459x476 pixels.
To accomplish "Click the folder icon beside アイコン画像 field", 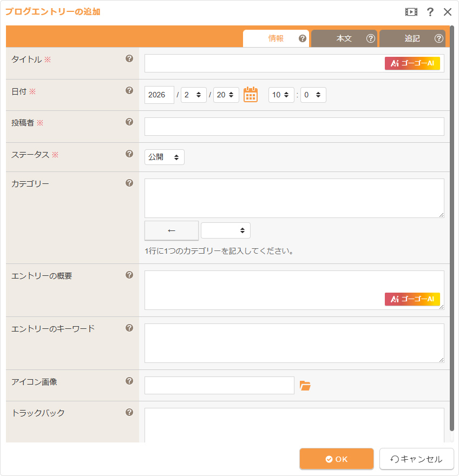I will [x=305, y=386].
